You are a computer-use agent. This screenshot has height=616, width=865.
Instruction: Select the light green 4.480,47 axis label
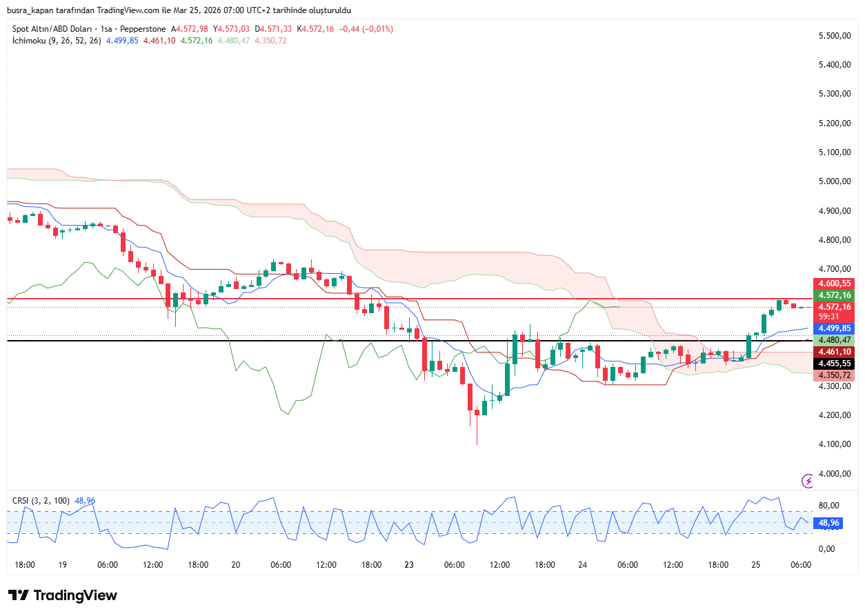tap(834, 340)
